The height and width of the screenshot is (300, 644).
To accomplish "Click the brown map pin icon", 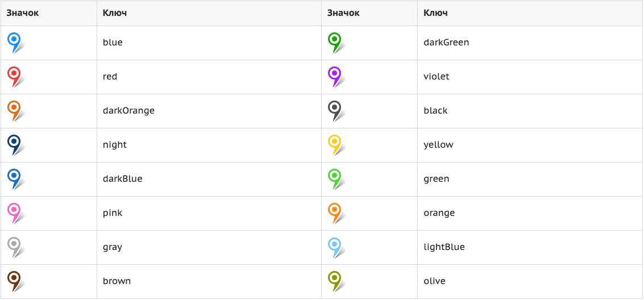I will tap(15, 281).
